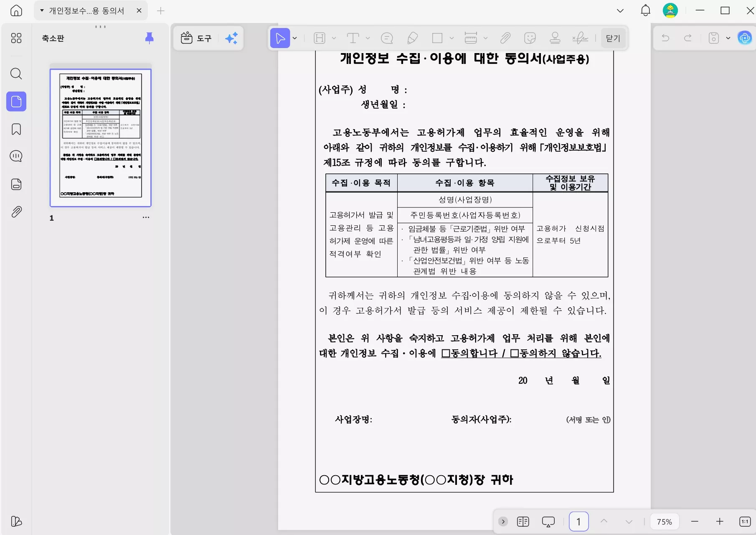This screenshot has height=535, width=756.
Task: Expand the title bar chevron dropdown
Action: (x=620, y=10)
